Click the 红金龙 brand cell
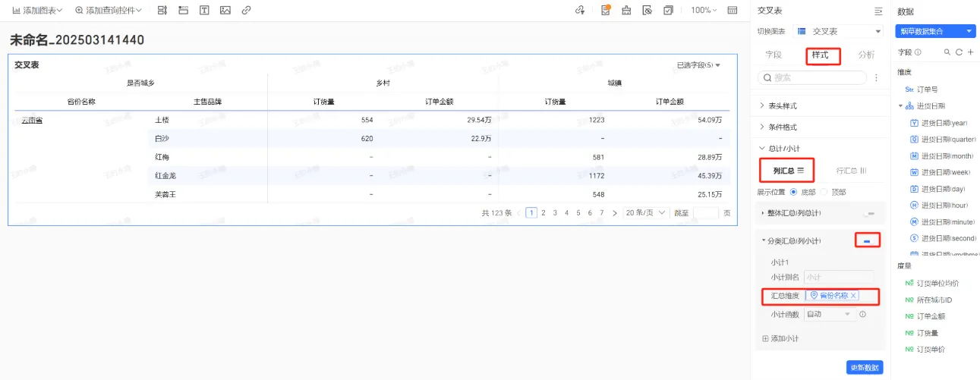This screenshot has height=380, width=980. click(x=165, y=176)
